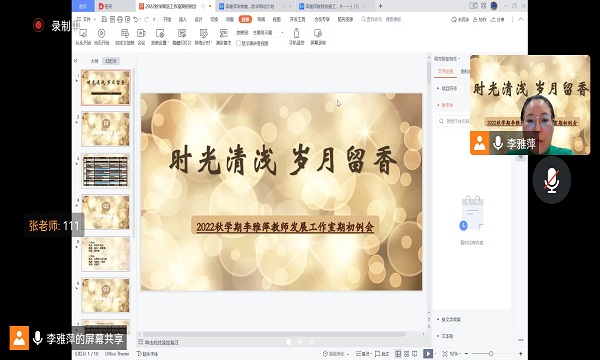Click the zoom slider handle
600x360 pixels.
491,354
